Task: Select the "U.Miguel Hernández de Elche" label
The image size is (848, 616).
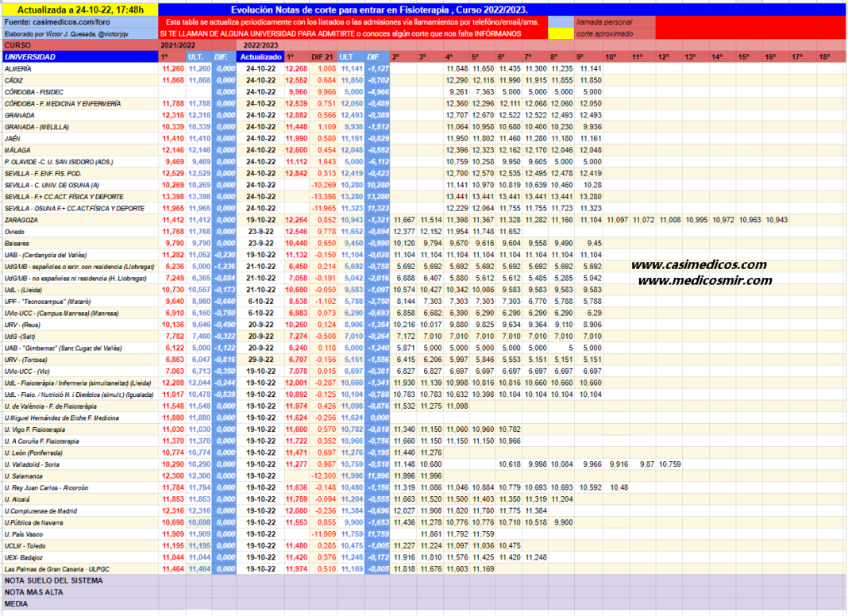Action: click(x=61, y=418)
